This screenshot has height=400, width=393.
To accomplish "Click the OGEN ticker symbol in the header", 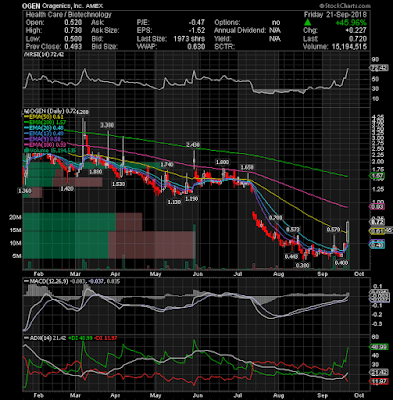I will tap(31, 6).
